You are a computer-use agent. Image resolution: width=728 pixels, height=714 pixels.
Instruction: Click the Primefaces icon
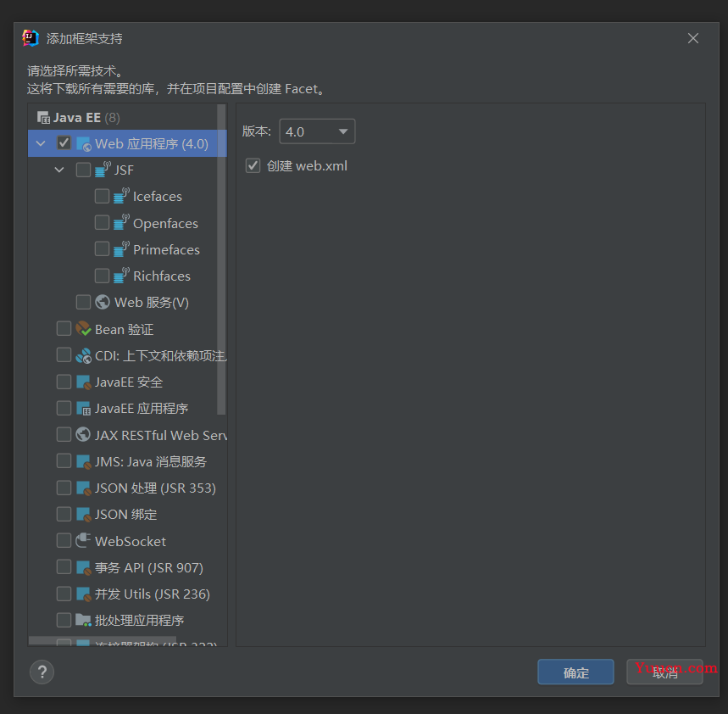coord(121,249)
